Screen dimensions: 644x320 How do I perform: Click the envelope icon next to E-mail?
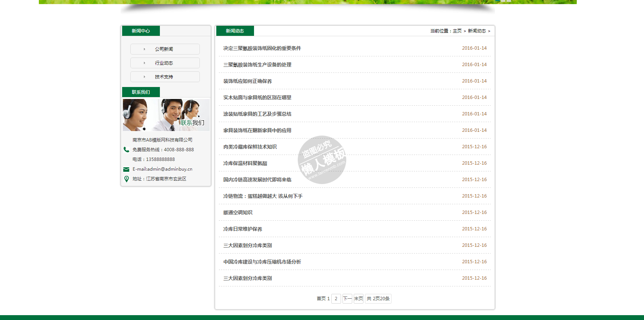(126, 170)
